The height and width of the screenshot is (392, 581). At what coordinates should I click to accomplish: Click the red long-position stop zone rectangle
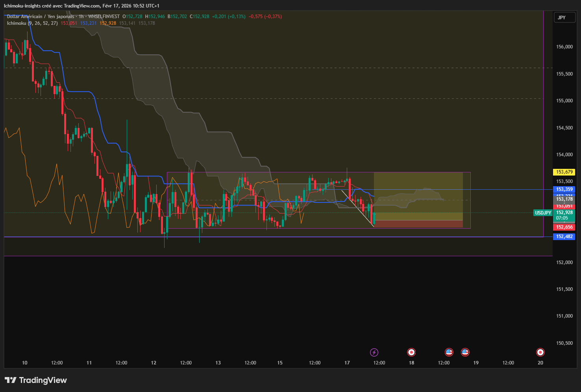tap(418, 224)
